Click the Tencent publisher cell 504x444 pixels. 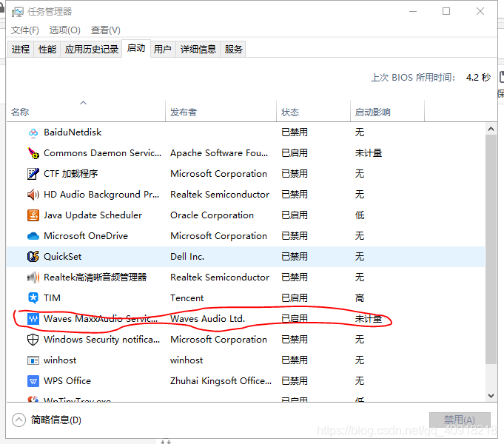pyautogui.click(x=187, y=298)
